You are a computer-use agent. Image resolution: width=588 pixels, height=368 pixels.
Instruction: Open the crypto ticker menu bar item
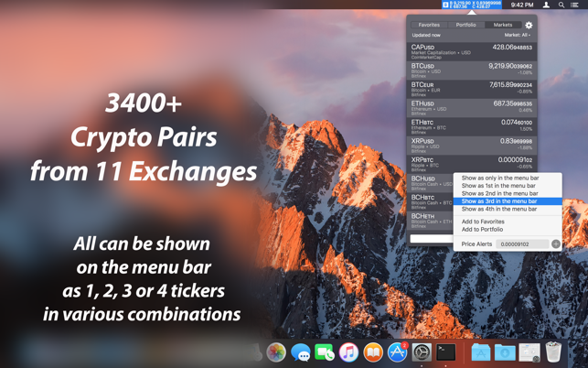tap(472, 5)
